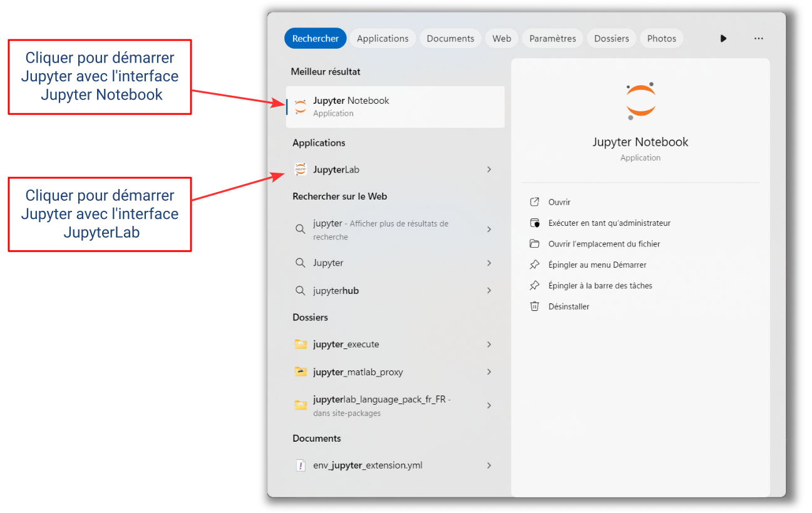Click search icon beside 'jupyterhub'

pos(301,290)
